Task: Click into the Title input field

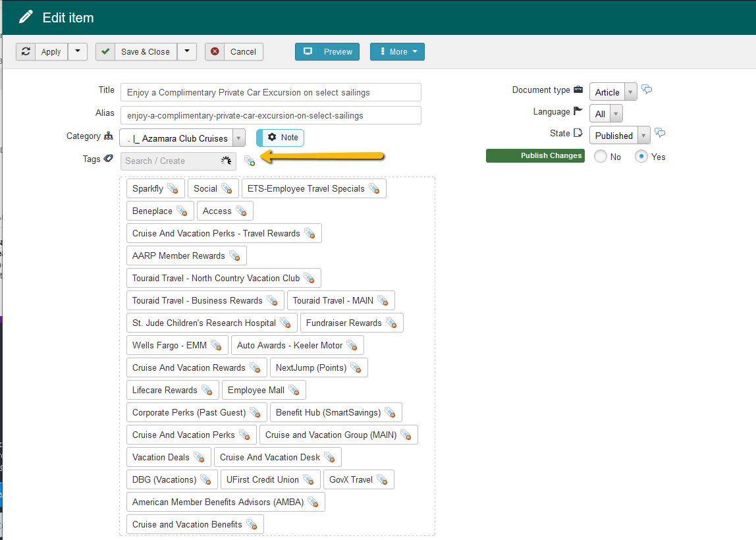Action: point(271,92)
